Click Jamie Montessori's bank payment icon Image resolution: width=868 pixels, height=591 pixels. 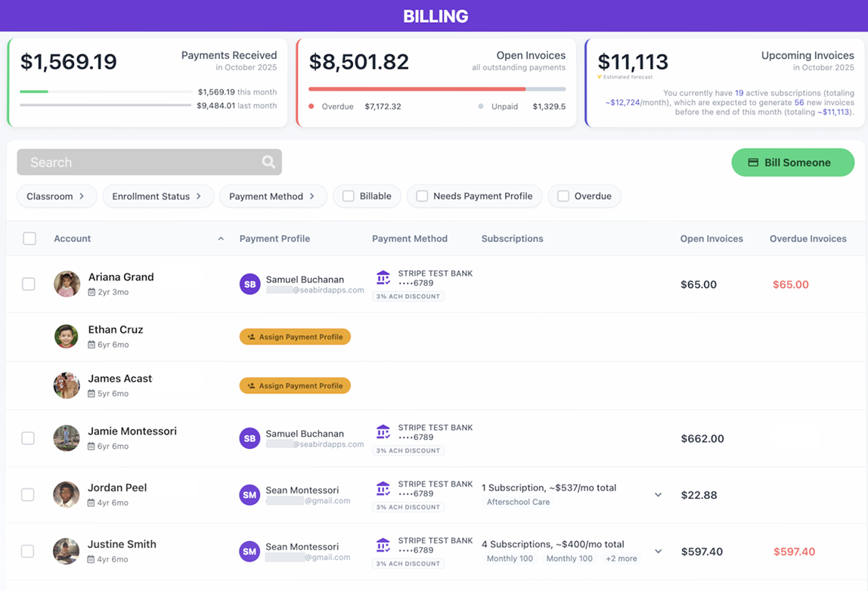click(383, 432)
